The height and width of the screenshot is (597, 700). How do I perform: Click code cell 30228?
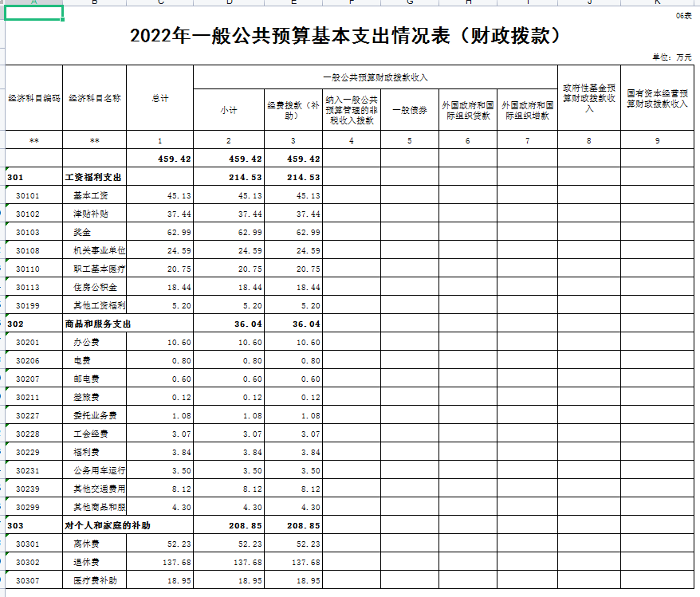(x=34, y=434)
